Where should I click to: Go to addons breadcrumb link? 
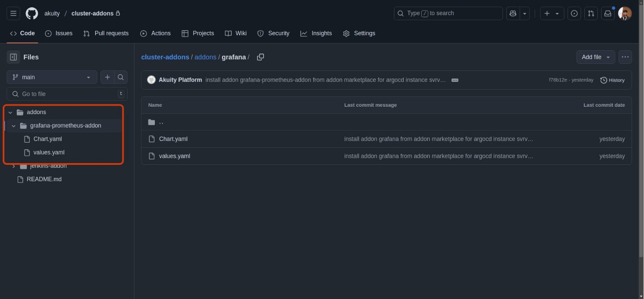tap(205, 57)
